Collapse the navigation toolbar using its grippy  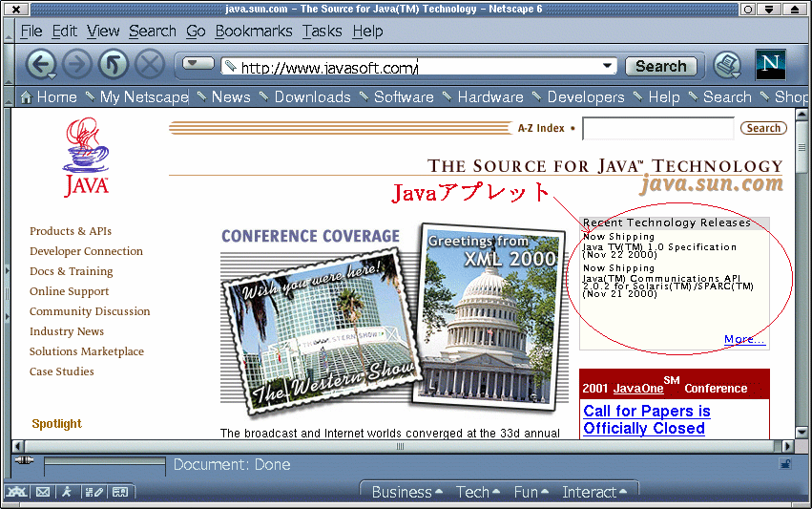(9, 65)
